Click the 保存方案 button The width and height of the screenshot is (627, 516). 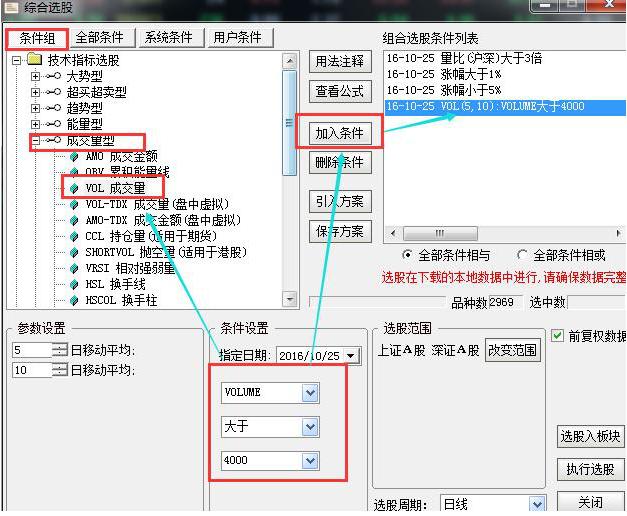point(340,231)
